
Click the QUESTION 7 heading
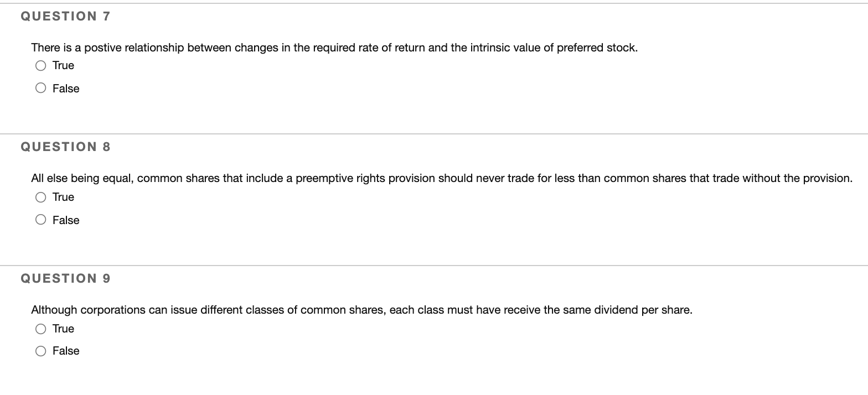(64, 15)
